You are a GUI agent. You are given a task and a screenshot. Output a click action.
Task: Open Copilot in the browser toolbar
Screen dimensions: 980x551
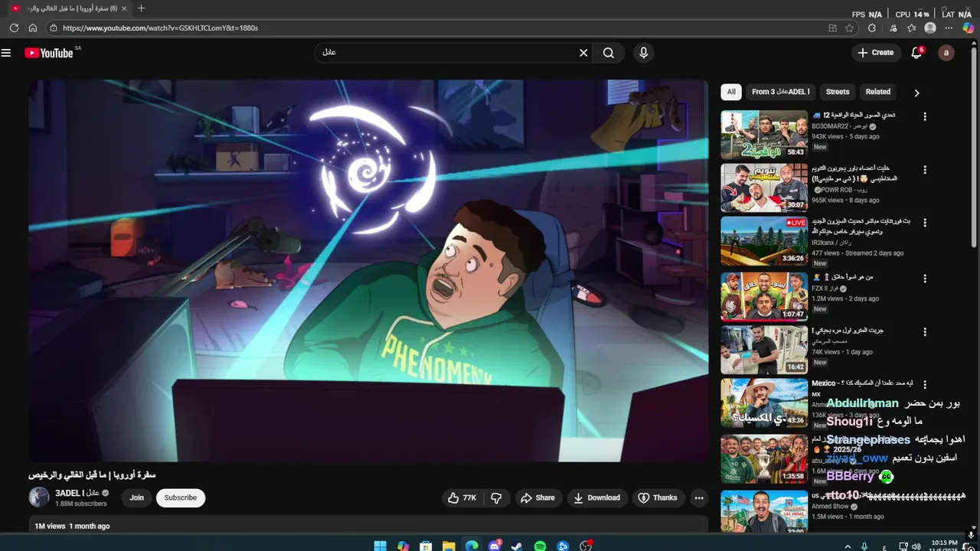point(969,28)
